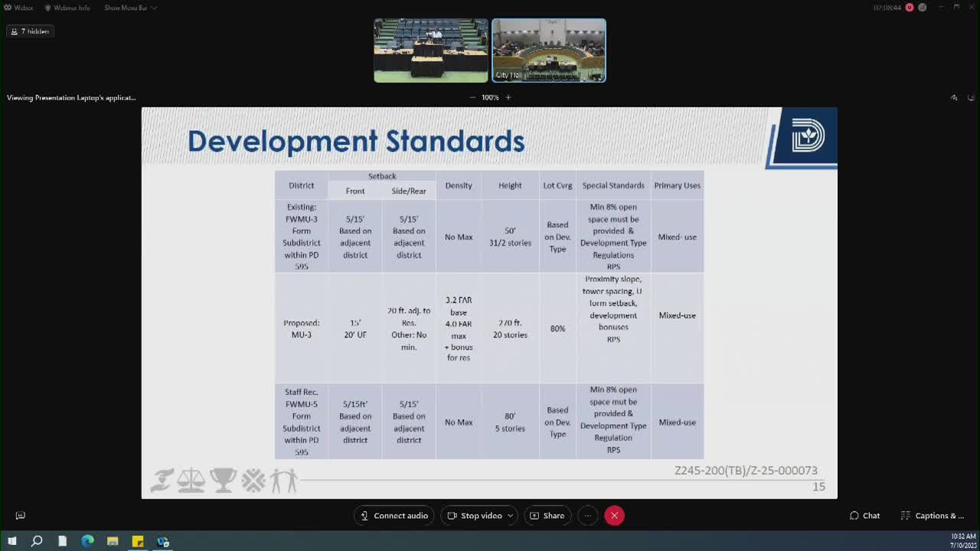Click the red recording indicator icon
Viewport: 980px width, 551px height.
910,8
